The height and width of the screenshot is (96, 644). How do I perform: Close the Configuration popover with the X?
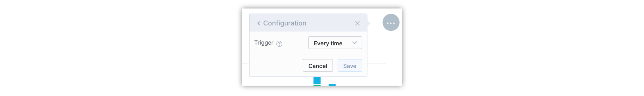point(357,23)
